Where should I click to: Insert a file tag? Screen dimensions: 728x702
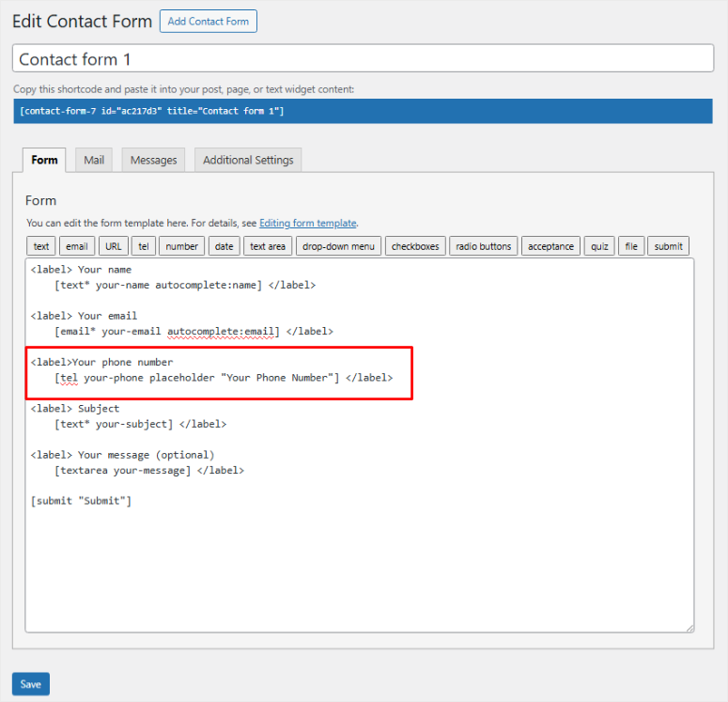pyautogui.click(x=631, y=246)
